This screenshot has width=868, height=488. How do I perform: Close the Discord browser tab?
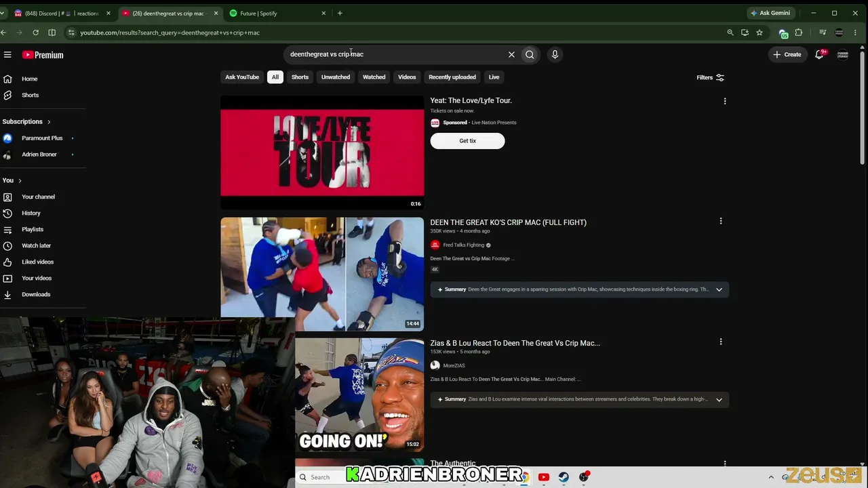point(108,13)
